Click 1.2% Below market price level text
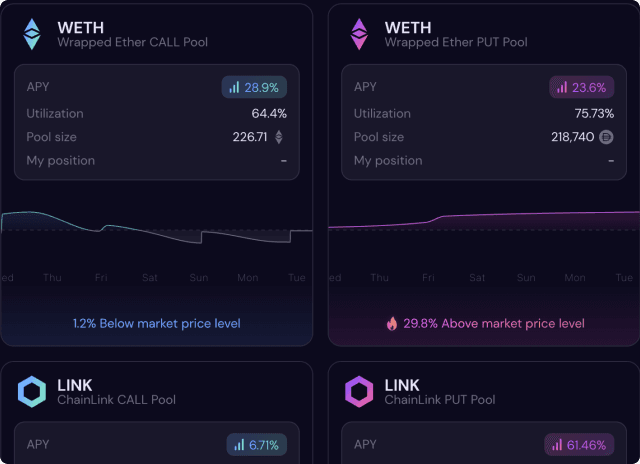640x464 pixels. coord(157,323)
